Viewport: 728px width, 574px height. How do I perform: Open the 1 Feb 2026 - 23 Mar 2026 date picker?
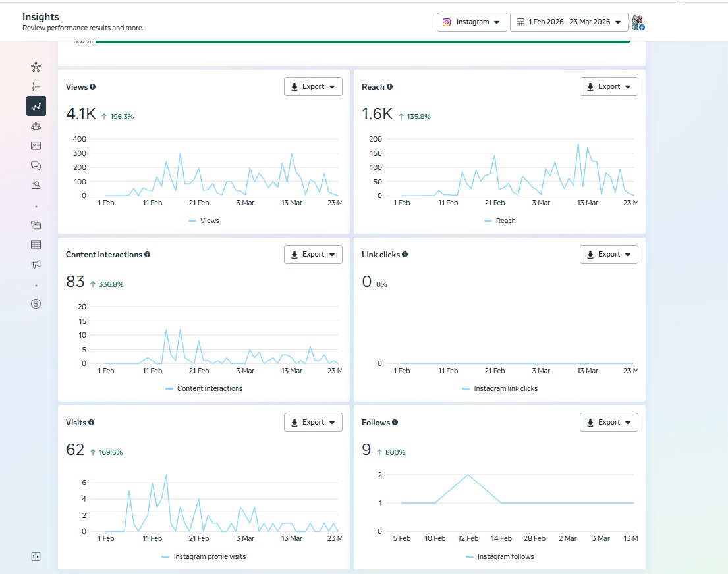[569, 22]
